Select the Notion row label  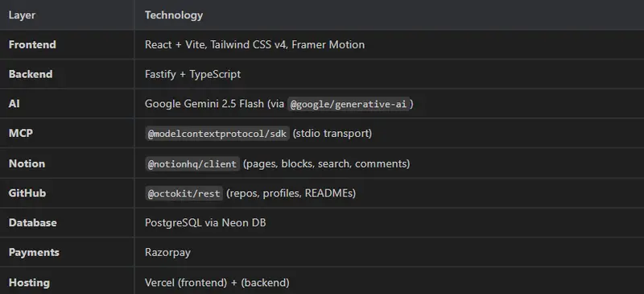[x=27, y=164]
